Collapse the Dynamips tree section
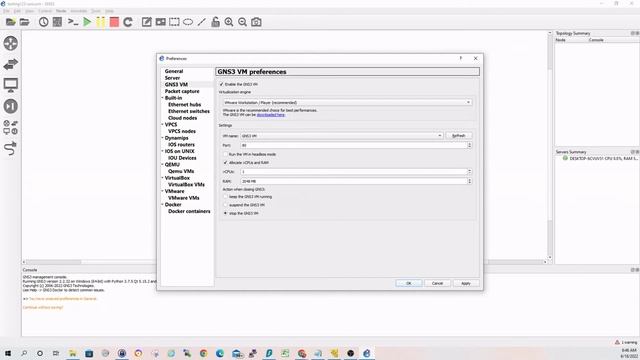 coord(162,138)
